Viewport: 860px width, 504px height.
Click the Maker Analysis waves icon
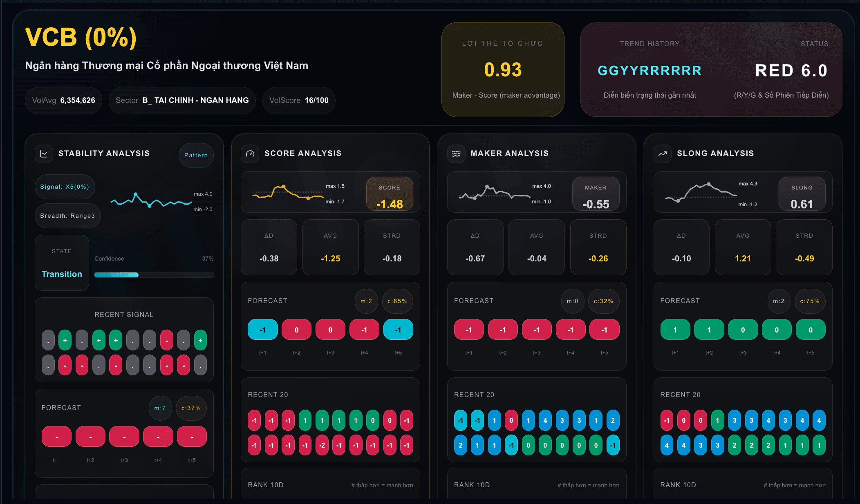coord(456,154)
